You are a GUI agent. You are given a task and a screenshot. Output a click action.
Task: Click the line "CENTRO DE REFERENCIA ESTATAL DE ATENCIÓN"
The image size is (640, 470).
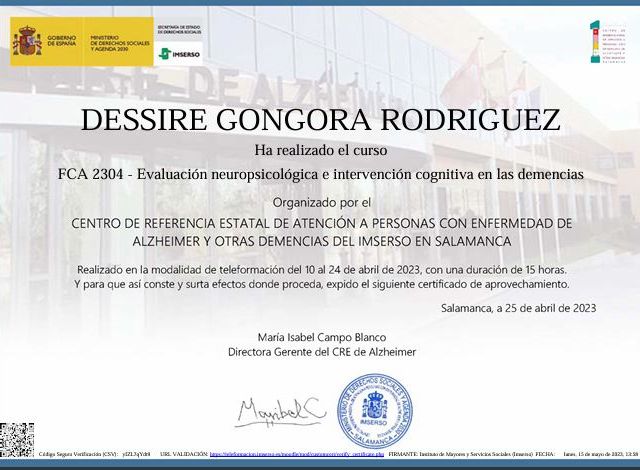pyautogui.click(x=322, y=224)
